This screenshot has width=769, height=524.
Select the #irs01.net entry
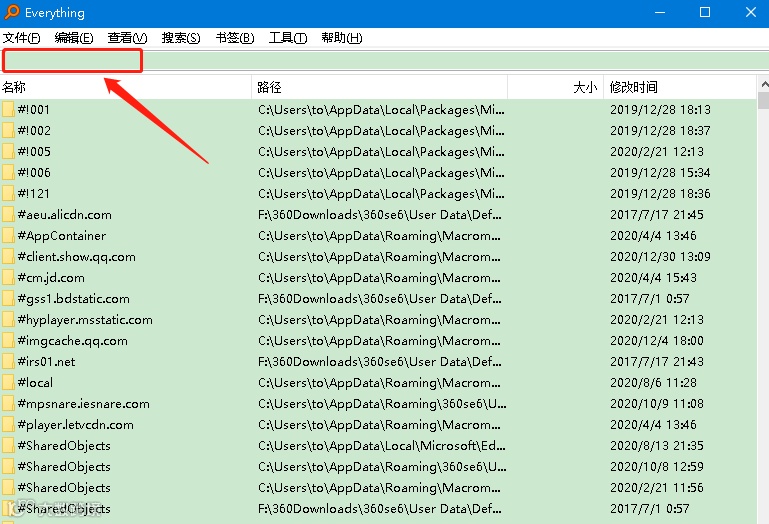point(46,362)
